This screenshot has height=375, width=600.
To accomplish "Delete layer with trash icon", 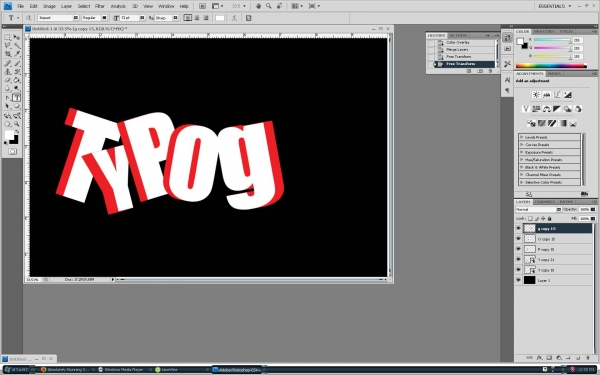I will 588,358.
